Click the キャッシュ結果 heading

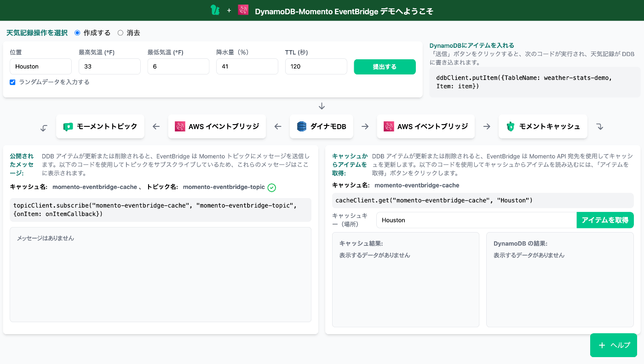point(361,244)
